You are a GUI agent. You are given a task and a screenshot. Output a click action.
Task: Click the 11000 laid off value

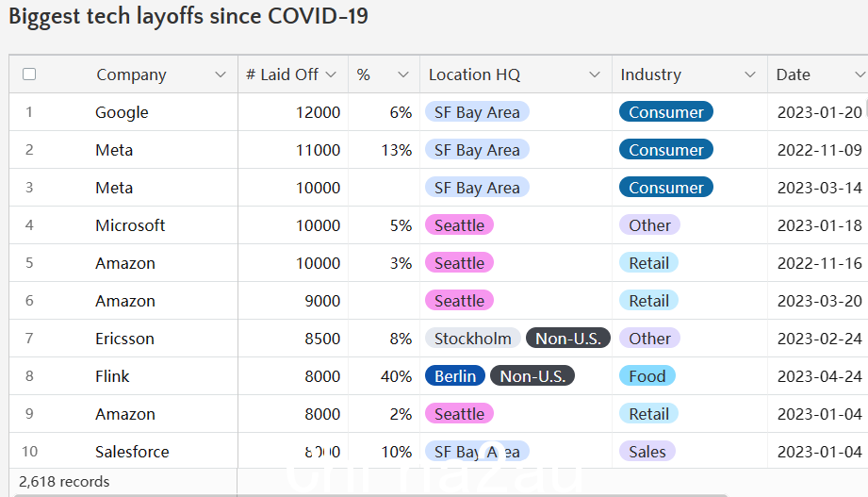(318, 150)
